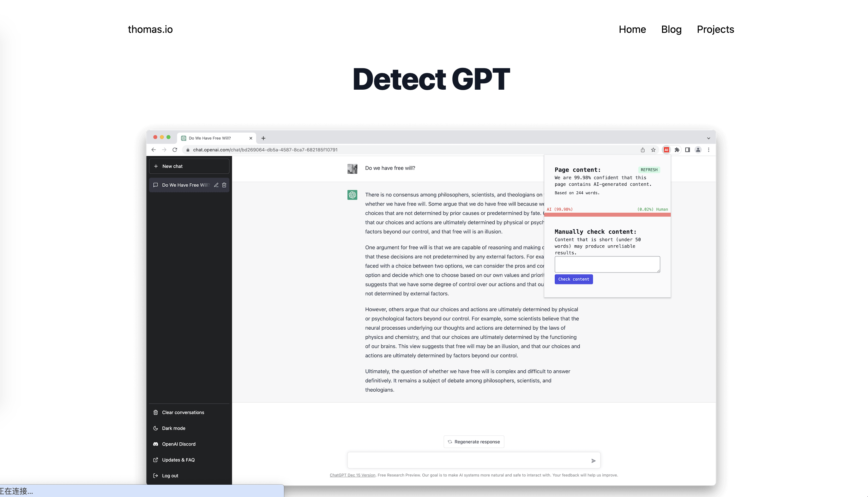This screenshot has height=497, width=868.
Task: Open the ChatGPT Dec 15 Version link
Action: (x=353, y=475)
